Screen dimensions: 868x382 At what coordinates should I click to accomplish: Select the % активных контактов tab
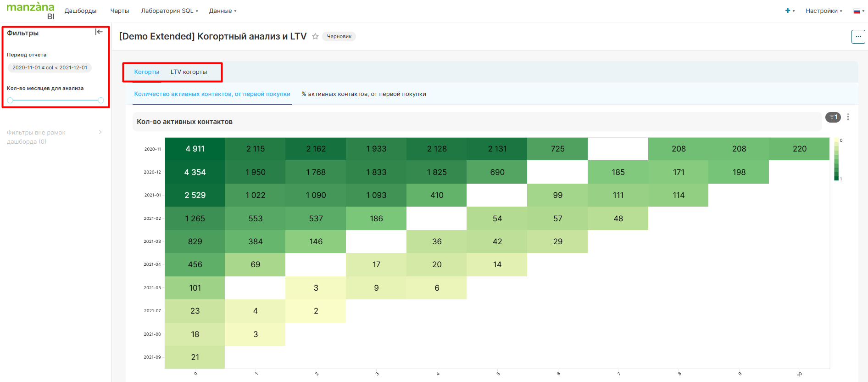coord(363,94)
